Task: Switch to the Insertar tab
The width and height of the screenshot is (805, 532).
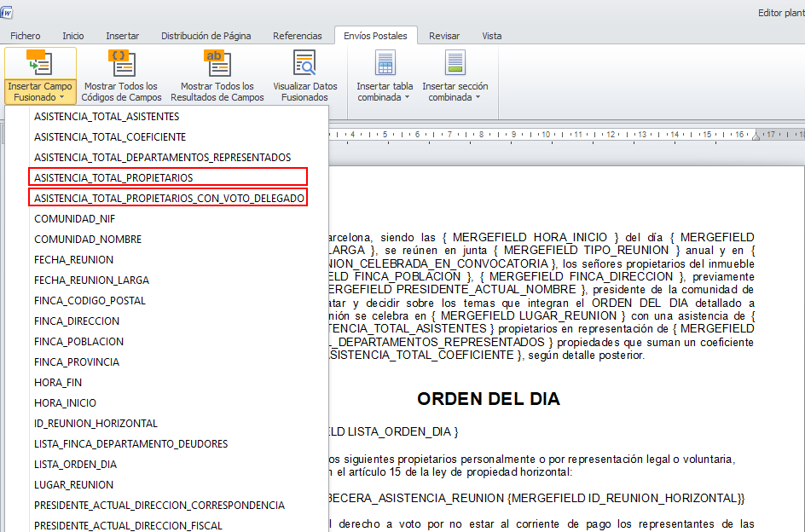Action: [x=122, y=36]
